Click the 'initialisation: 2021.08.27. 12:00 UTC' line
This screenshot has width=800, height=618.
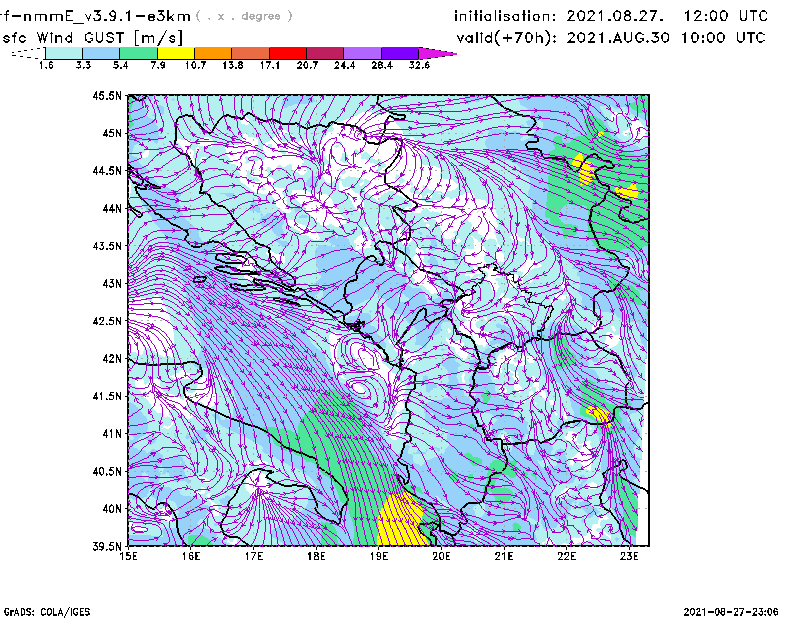tap(611, 16)
